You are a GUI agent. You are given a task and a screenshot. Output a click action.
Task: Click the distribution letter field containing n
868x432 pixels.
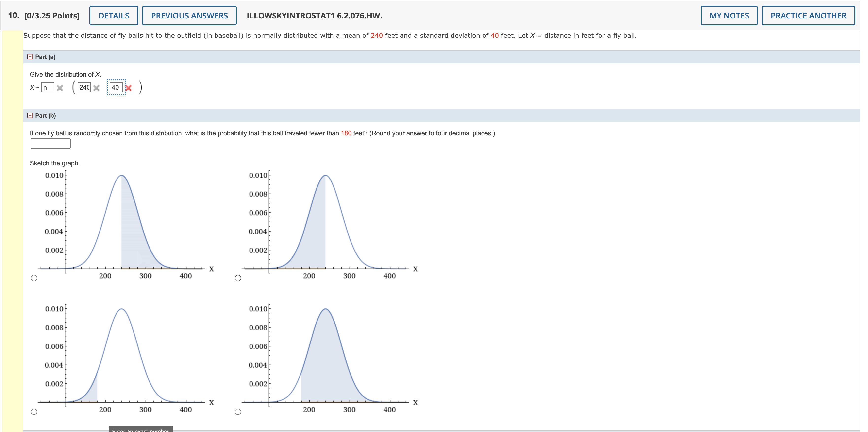point(48,87)
